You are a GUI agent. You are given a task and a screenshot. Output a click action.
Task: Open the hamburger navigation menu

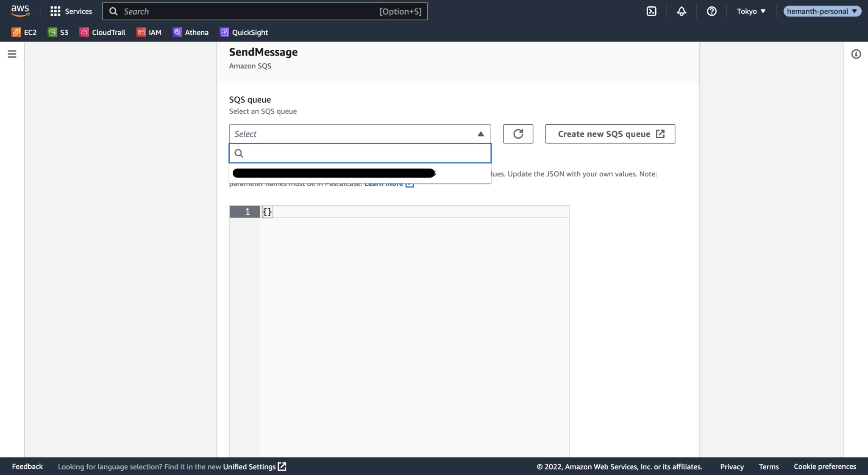(x=12, y=54)
